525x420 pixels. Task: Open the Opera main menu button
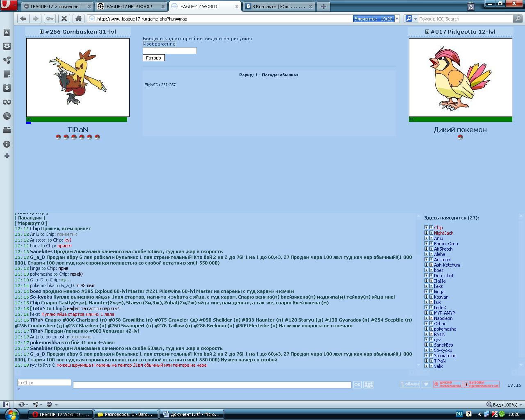click(9, 6)
